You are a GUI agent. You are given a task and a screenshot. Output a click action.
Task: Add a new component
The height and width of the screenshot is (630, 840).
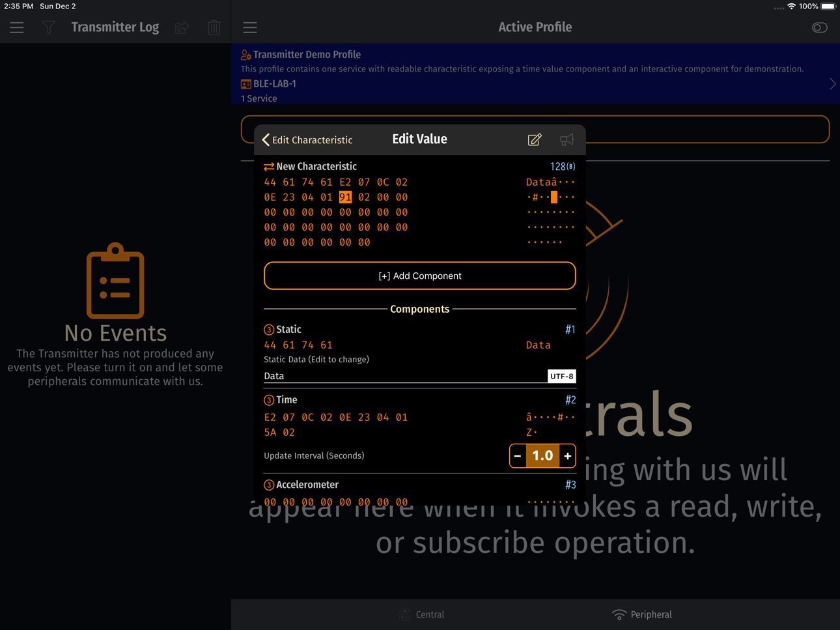click(420, 276)
